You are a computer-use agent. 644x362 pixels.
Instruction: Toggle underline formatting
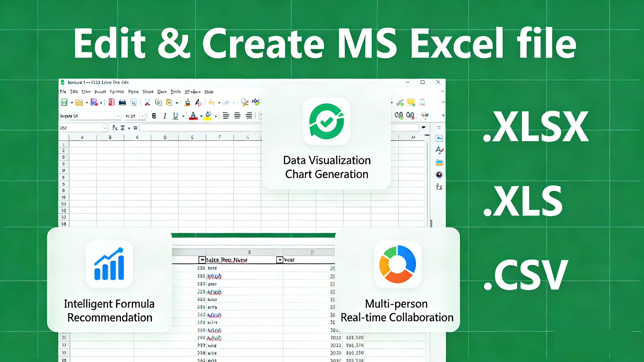click(176, 116)
